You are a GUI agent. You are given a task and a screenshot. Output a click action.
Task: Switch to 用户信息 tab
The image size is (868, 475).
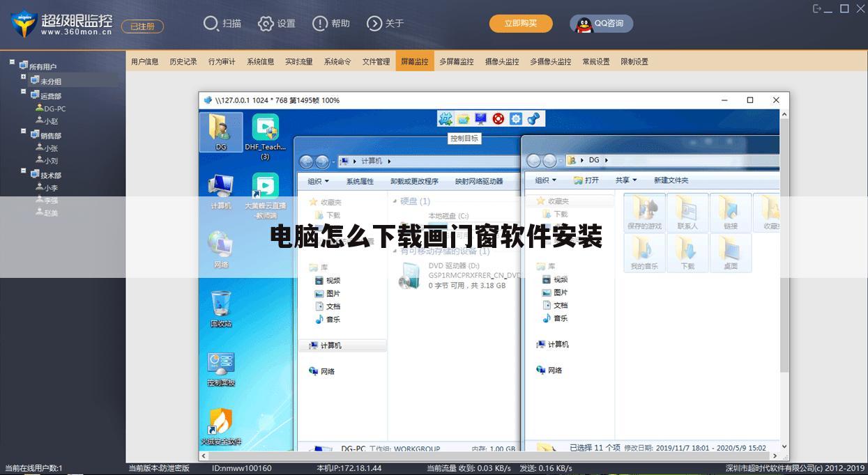pos(145,61)
